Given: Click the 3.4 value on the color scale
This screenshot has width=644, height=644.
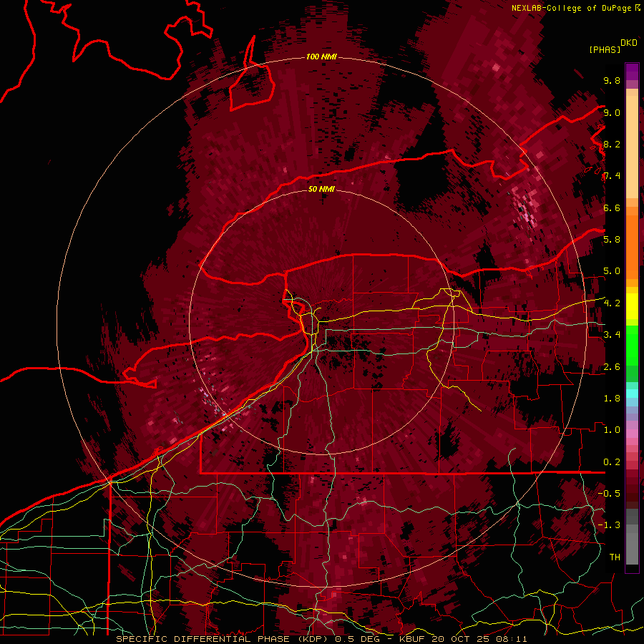Looking at the screenshot, I should pyautogui.click(x=612, y=335).
